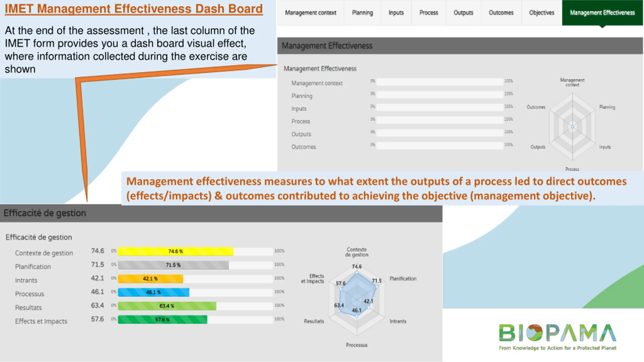
Task: Click the 'Inputs' axis label on the English radar
Action: coord(605,147)
